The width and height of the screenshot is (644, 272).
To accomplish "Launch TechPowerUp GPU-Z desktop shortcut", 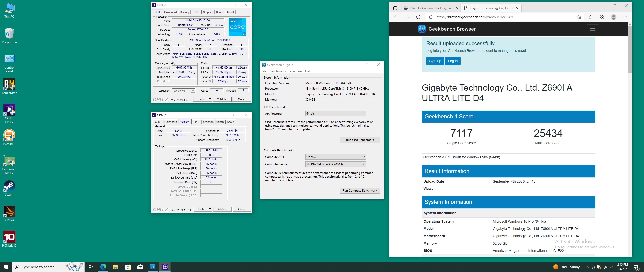I will tap(9, 165).
